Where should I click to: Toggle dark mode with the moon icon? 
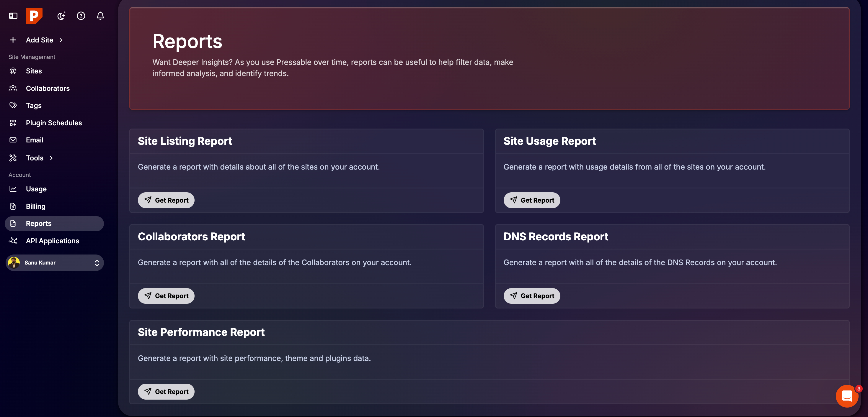coord(61,16)
